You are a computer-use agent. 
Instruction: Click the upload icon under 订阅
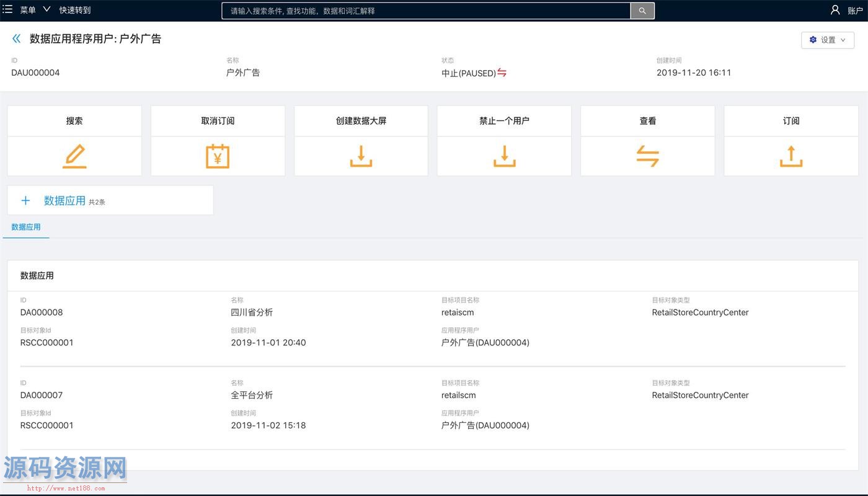click(x=791, y=156)
